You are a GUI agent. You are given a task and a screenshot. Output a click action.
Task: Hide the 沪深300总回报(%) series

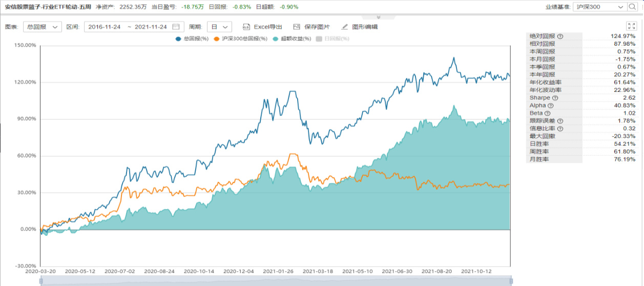241,38
